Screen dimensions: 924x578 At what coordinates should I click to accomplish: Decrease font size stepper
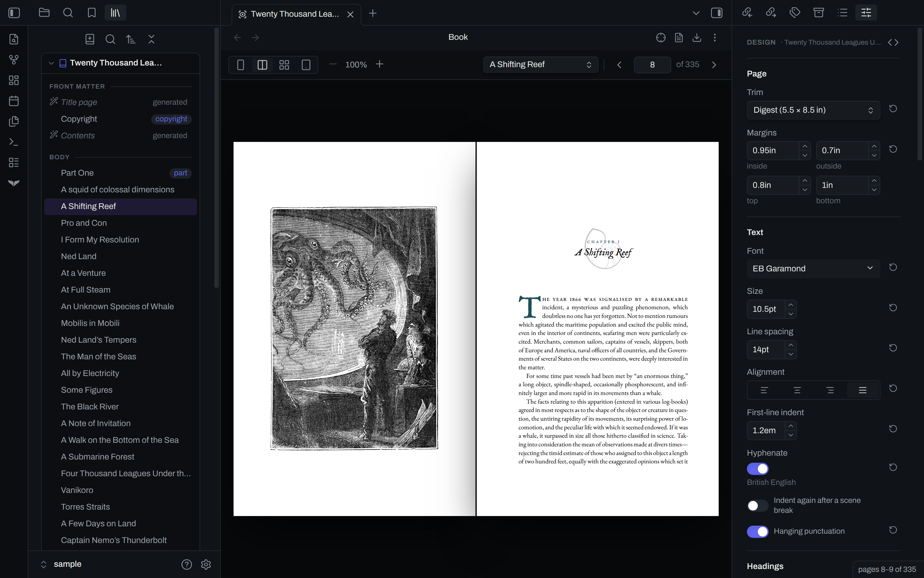click(791, 314)
